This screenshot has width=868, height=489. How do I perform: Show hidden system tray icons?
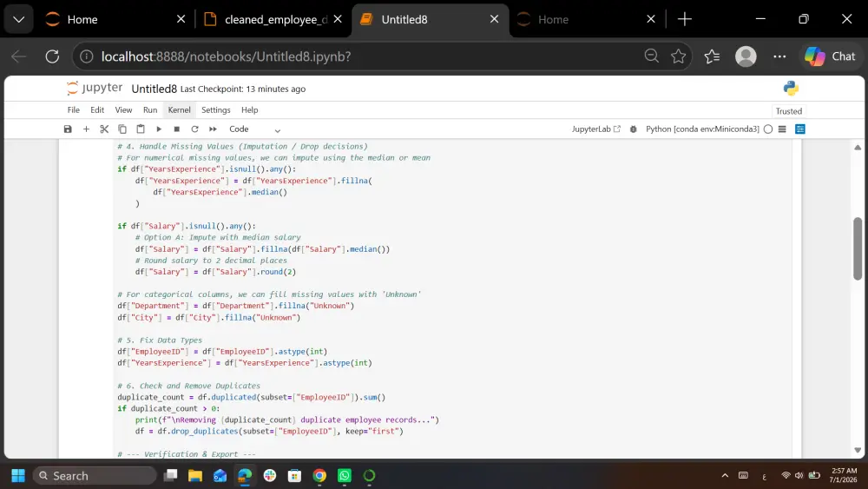pyautogui.click(x=725, y=476)
